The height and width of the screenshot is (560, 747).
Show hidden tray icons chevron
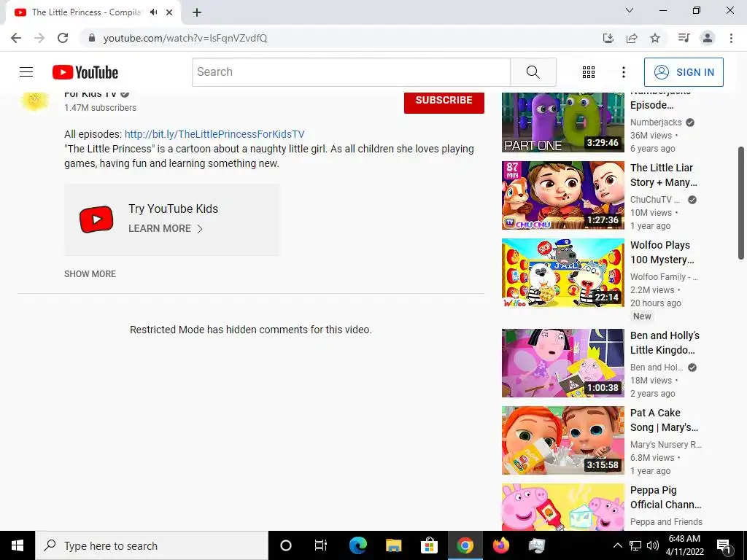(617, 545)
